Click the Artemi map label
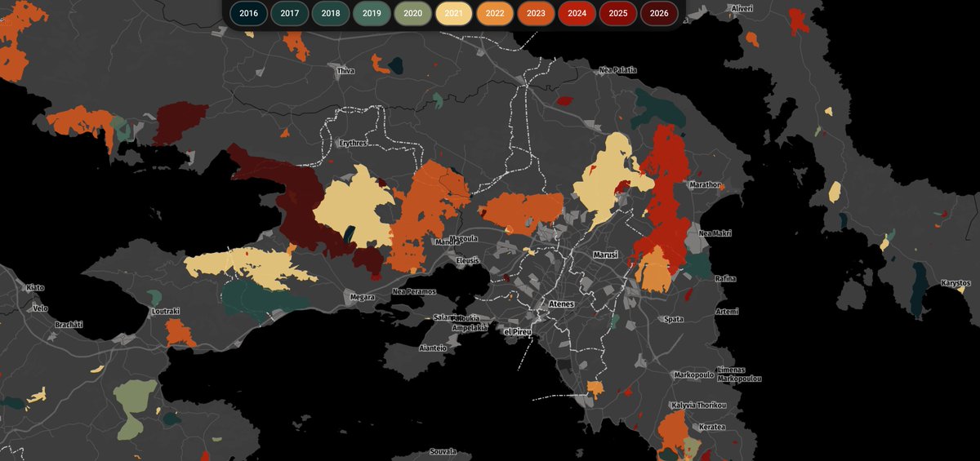 tap(727, 311)
